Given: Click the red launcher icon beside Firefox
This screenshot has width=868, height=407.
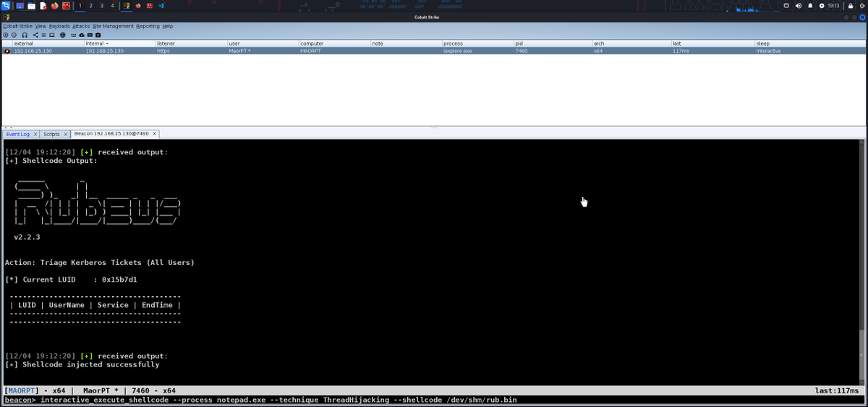Looking at the screenshot, I should click(x=66, y=6).
